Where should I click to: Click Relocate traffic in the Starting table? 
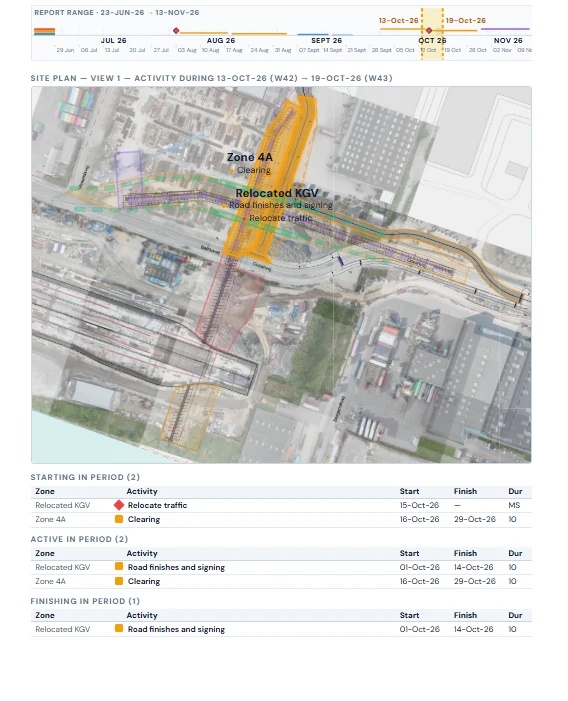coord(157,505)
